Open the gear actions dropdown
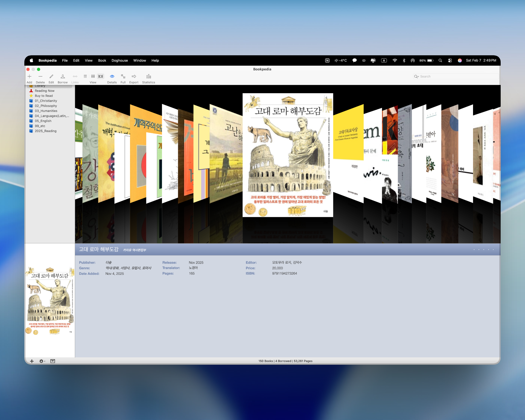Image resolution: width=525 pixels, height=420 pixels. coord(42,361)
